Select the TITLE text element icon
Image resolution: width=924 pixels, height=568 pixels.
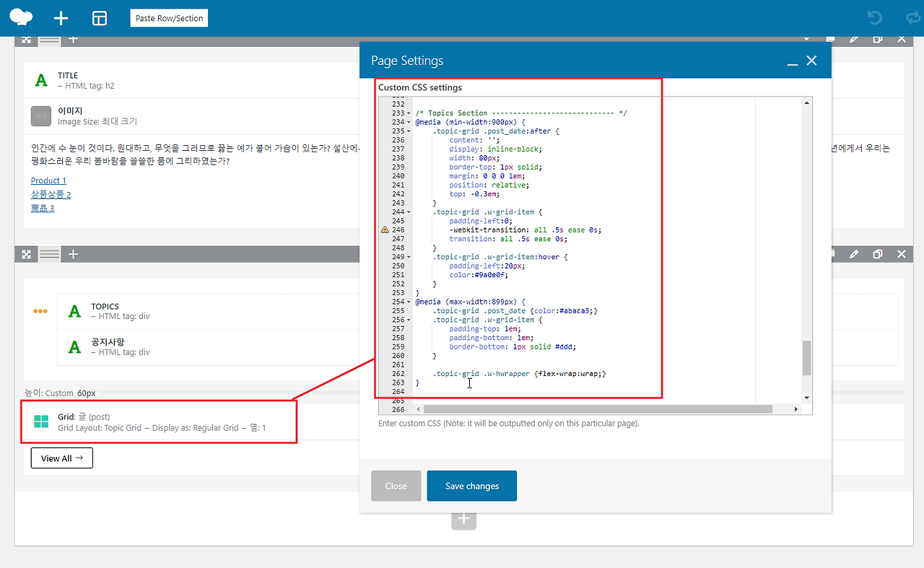[x=41, y=80]
